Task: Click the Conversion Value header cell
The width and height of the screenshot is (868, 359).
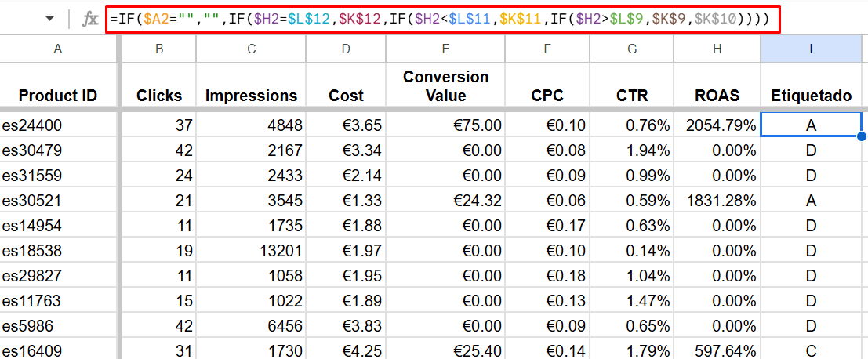Action: (x=445, y=85)
